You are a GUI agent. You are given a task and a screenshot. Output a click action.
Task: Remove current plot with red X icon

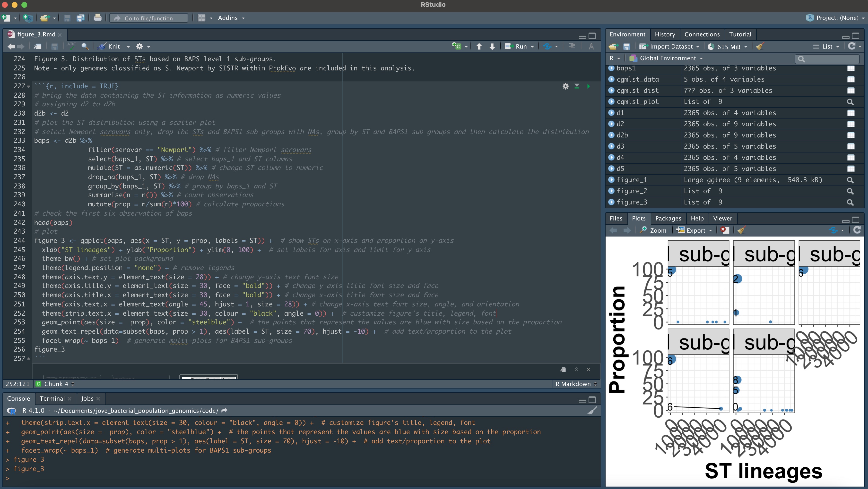click(724, 230)
